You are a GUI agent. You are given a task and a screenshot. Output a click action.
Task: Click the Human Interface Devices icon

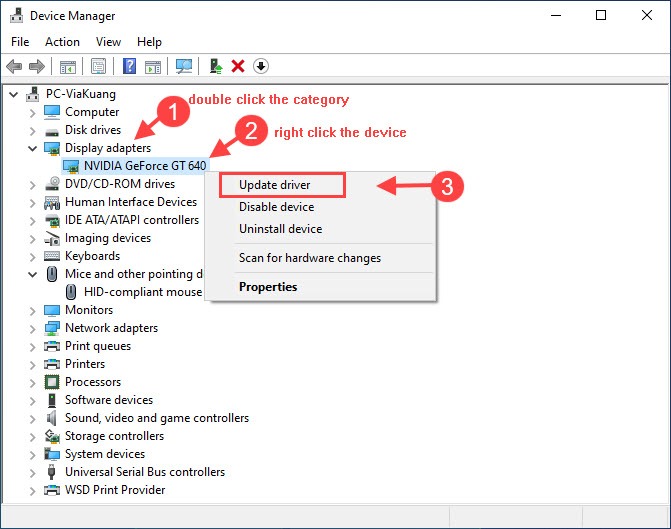tap(52, 202)
